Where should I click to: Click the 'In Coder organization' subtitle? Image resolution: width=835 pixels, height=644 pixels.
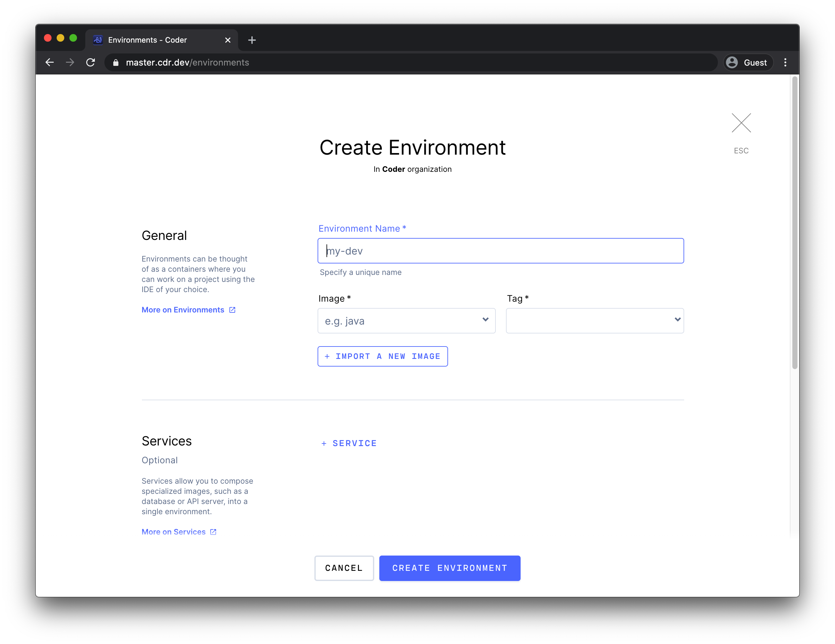[412, 169]
